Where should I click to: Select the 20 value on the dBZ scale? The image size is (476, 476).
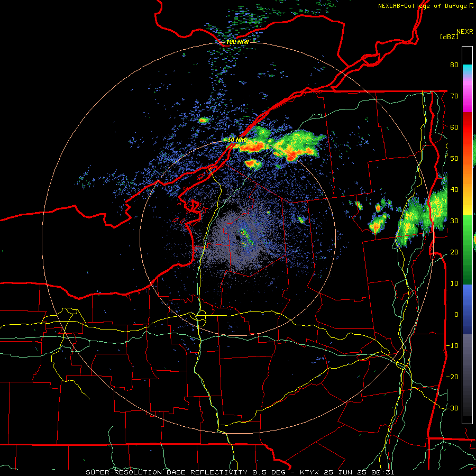coord(454,252)
